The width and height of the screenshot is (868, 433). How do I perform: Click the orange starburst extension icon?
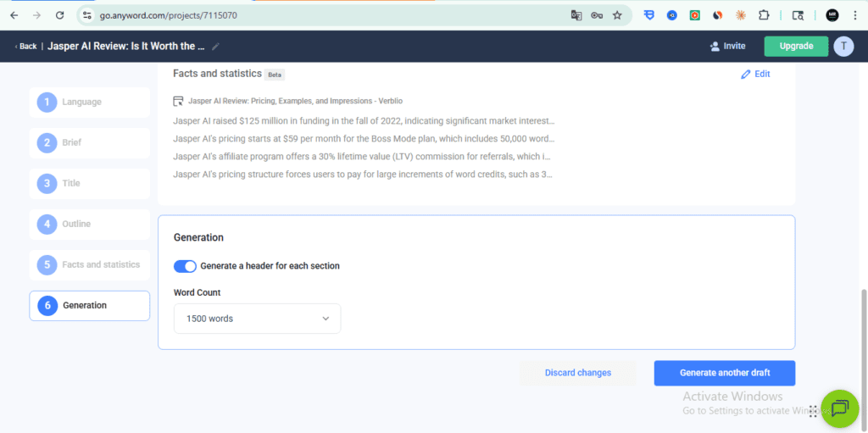click(741, 15)
